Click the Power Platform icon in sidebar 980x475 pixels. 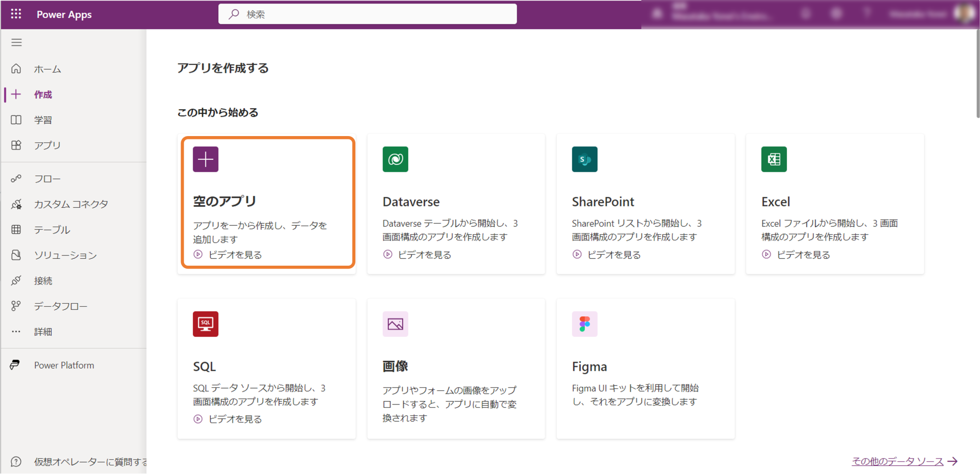point(15,365)
